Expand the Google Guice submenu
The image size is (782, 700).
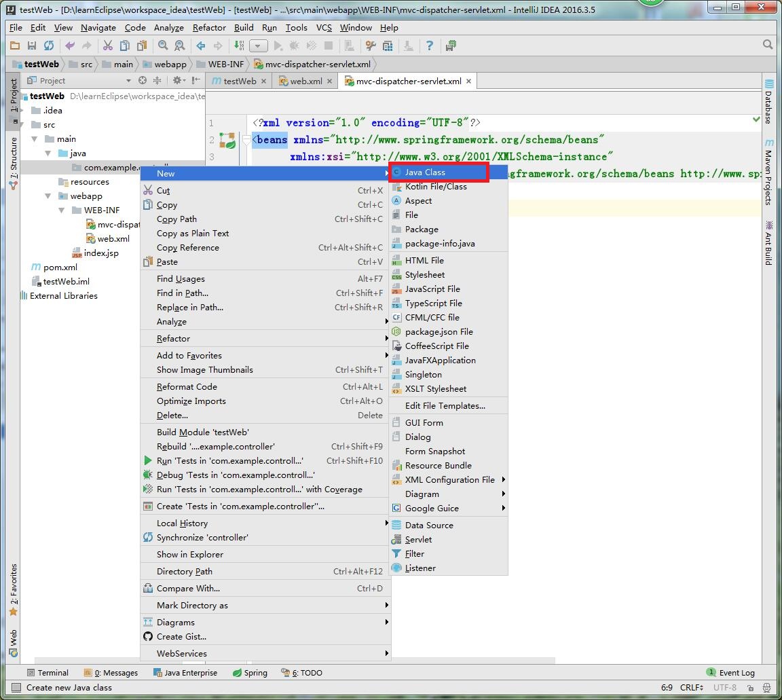click(x=448, y=509)
